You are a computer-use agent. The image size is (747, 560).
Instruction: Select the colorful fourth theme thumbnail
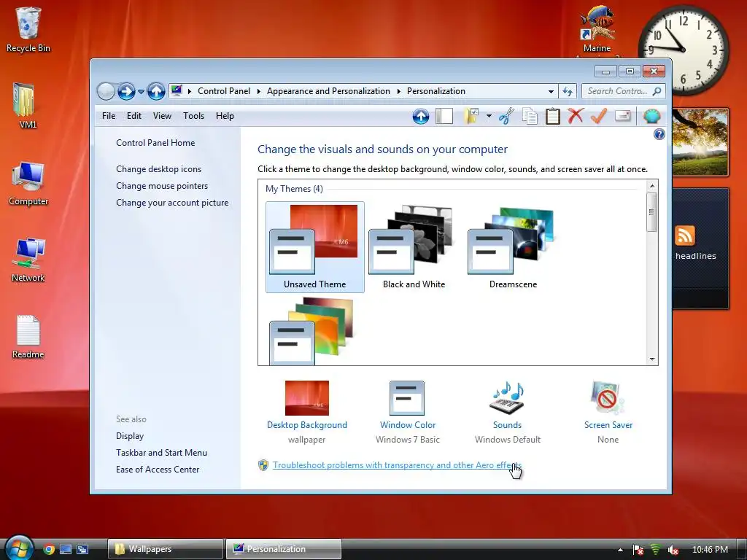coord(311,331)
